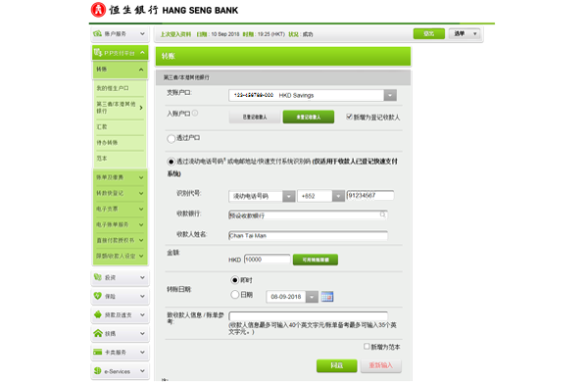The width and height of the screenshot is (588, 382).
Task: Collapse the 转账 submenu chevron
Action: [x=141, y=70]
